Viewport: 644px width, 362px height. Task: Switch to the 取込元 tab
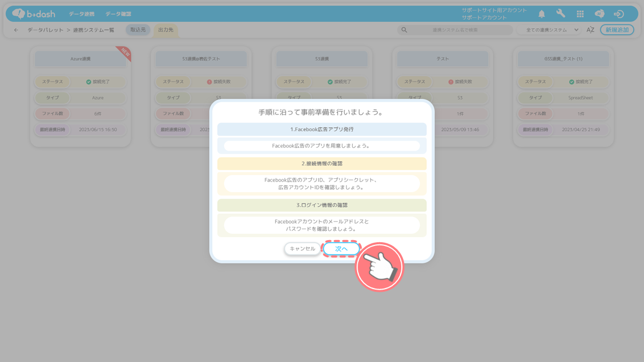(x=138, y=30)
